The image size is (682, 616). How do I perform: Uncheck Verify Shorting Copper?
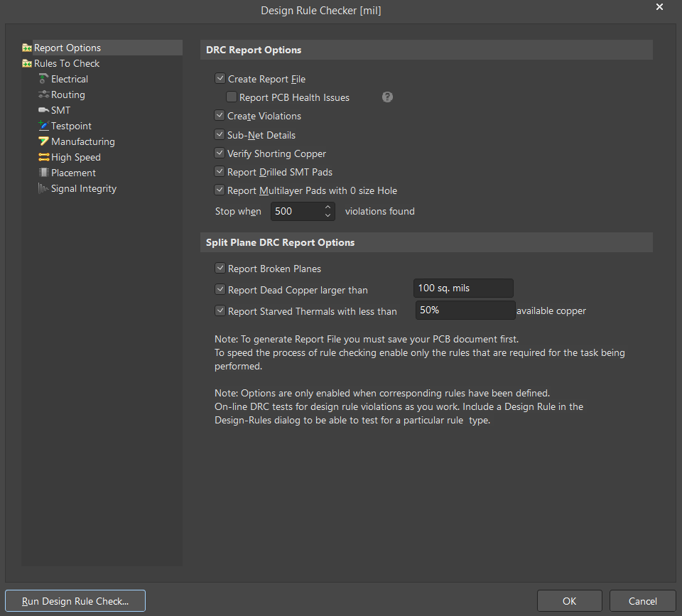(x=220, y=153)
